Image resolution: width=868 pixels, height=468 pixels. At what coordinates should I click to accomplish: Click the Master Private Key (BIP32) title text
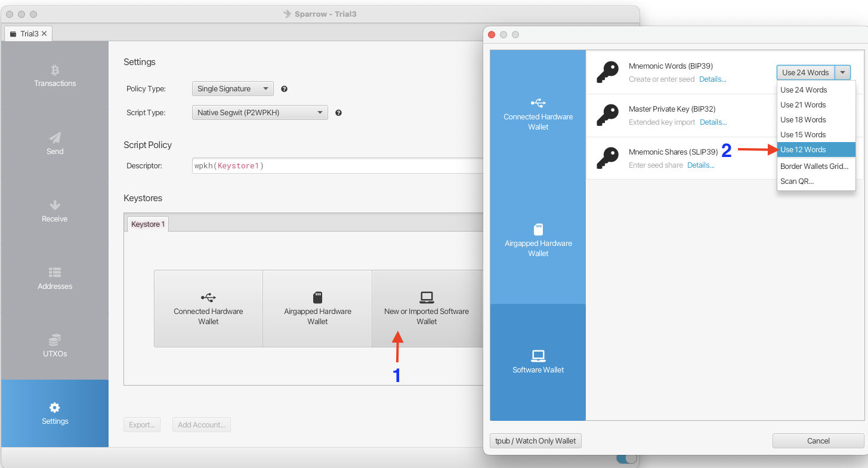tap(672, 109)
